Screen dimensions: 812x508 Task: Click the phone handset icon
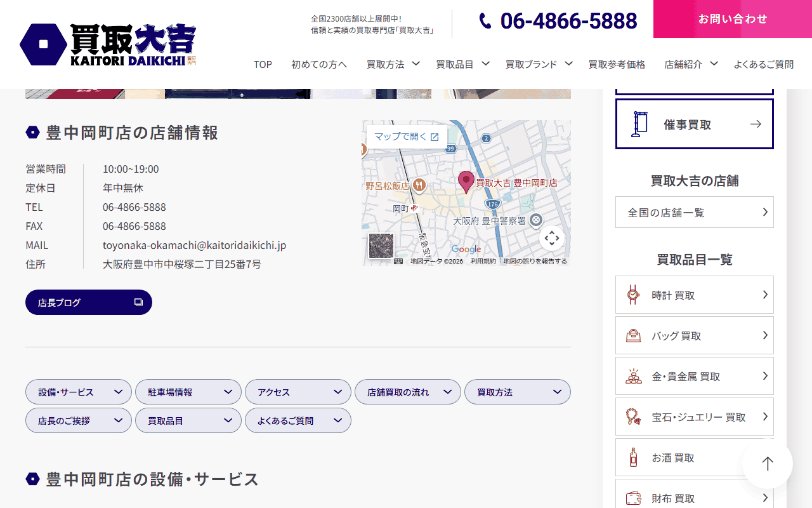coord(485,21)
